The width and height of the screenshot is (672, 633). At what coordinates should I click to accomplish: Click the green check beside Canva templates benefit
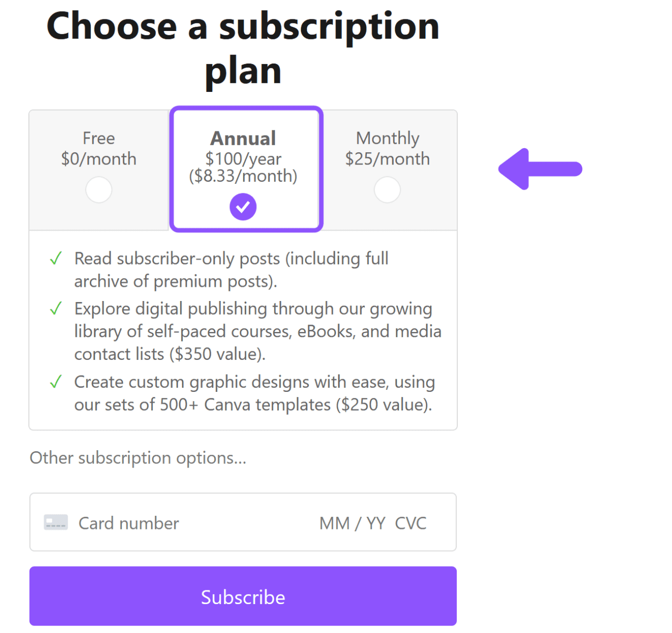56,382
